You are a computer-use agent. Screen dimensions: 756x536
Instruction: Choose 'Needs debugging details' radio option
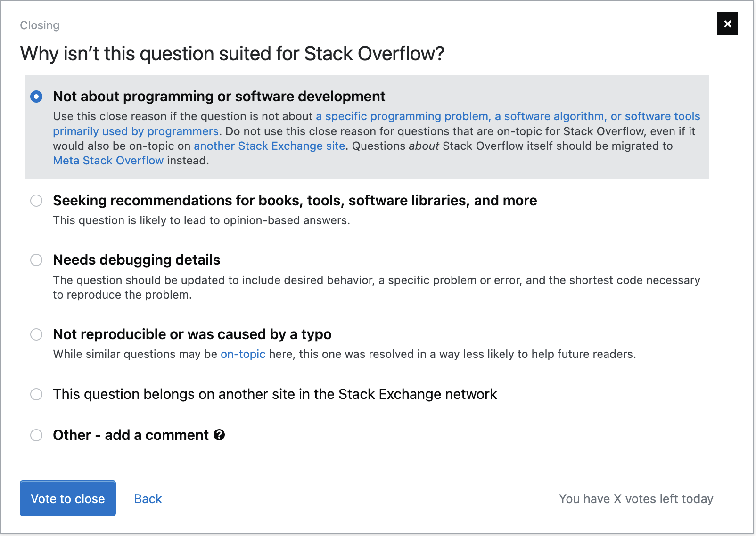pos(36,260)
